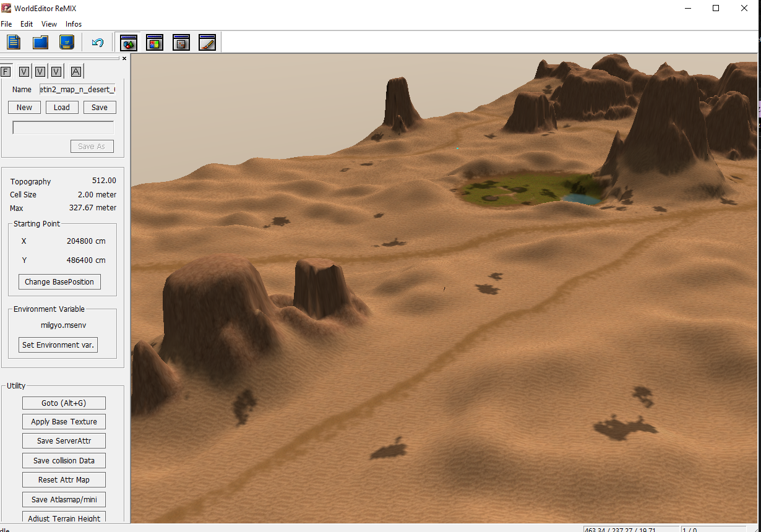Click the new document icon in toolbar
The width and height of the screenshot is (761, 532).
coord(14,42)
